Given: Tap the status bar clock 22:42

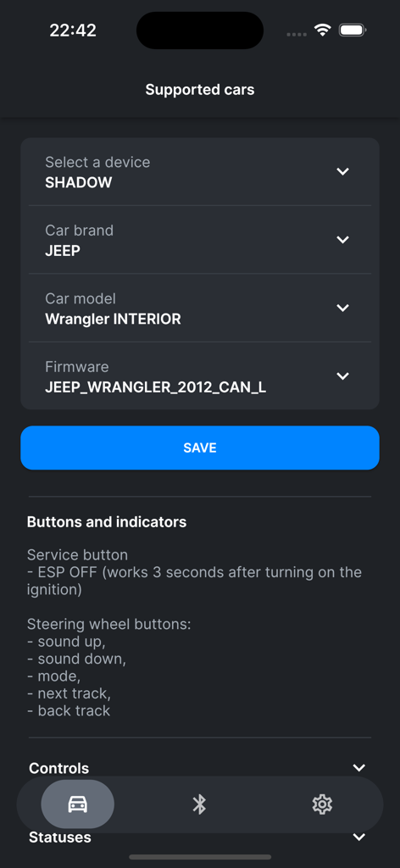Looking at the screenshot, I should [73, 30].
